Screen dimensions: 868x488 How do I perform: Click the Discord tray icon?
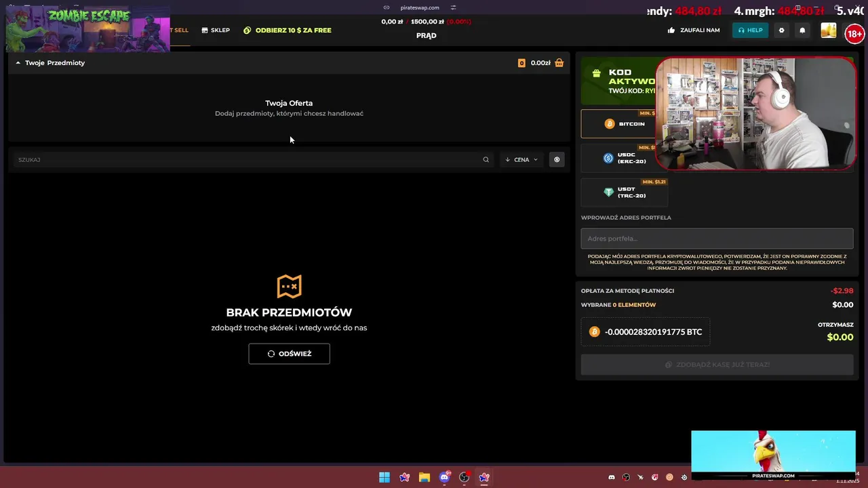611,477
